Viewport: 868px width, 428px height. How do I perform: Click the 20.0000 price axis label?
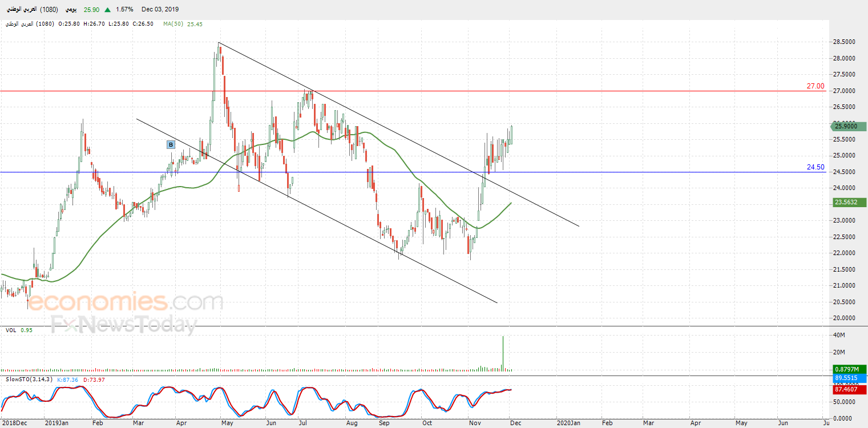coord(843,318)
